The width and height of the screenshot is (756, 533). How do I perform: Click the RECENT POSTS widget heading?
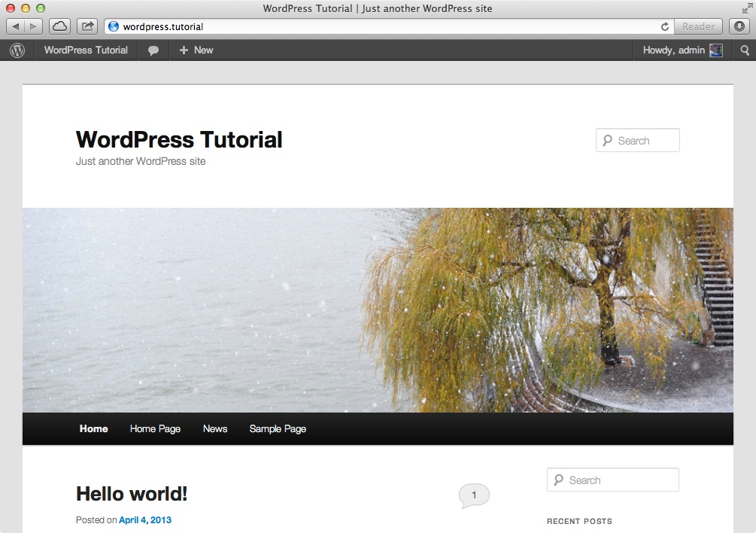coord(579,522)
